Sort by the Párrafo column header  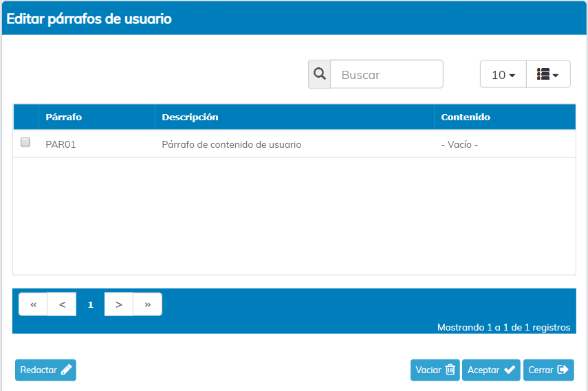(x=64, y=117)
